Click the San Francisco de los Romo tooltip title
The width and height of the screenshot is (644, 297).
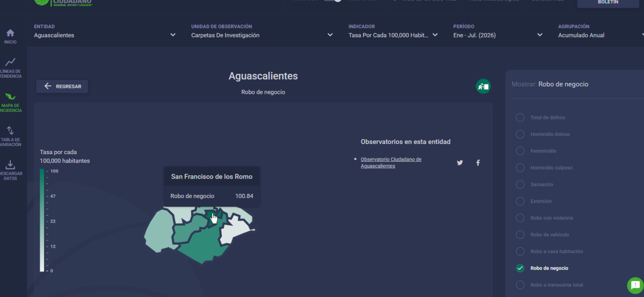pos(211,177)
